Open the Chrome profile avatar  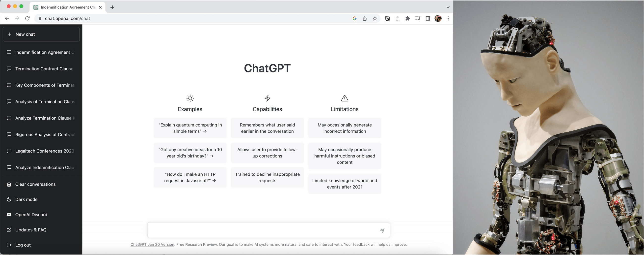tap(438, 18)
